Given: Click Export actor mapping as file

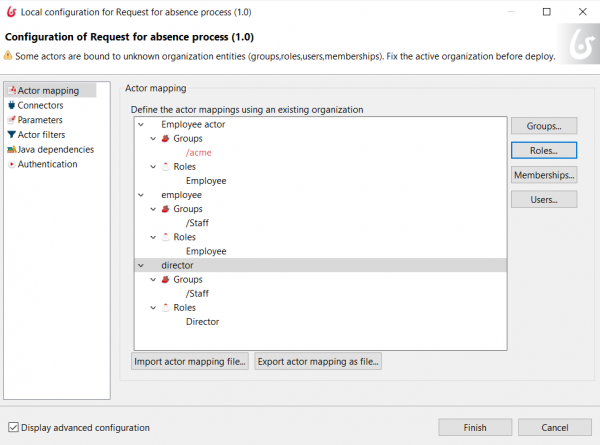Looking at the screenshot, I should coord(318,361).
